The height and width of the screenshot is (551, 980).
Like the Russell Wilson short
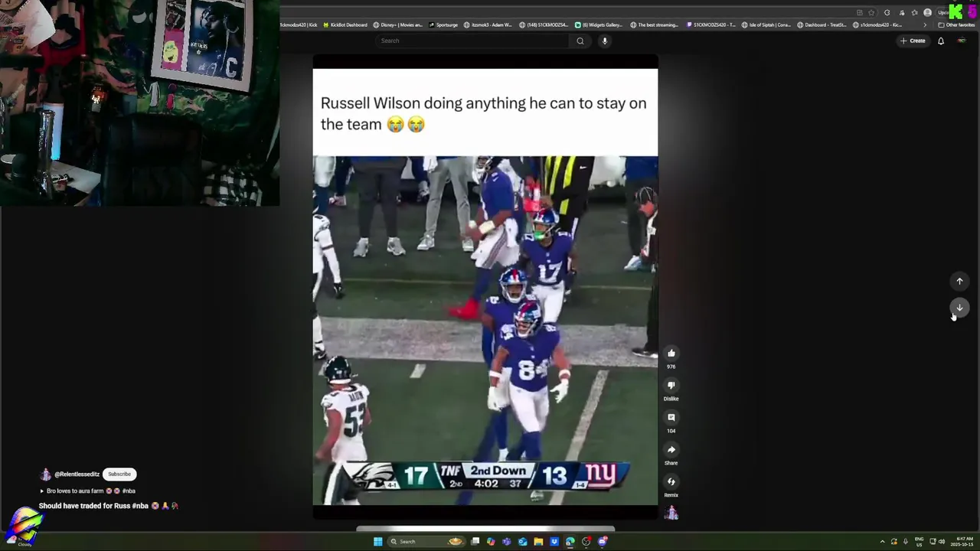click(x=671, y=353)
